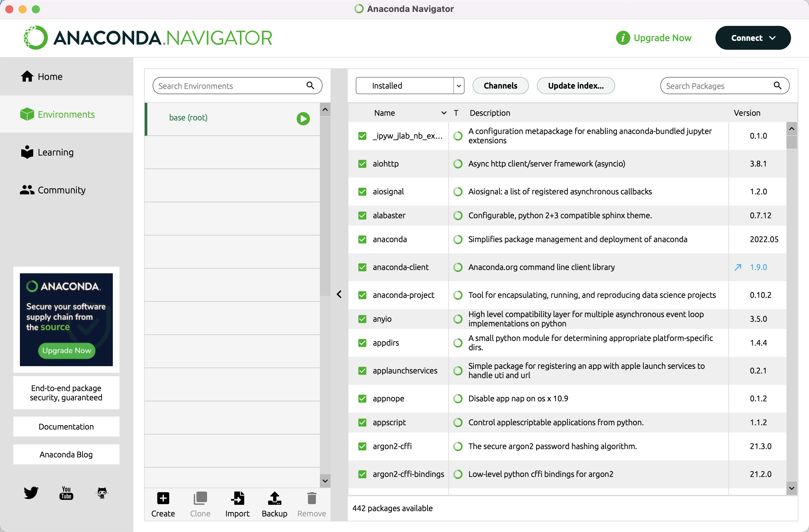Click the appscript package type icon
This screenshot has width=809, height=532.
[458, 422]
